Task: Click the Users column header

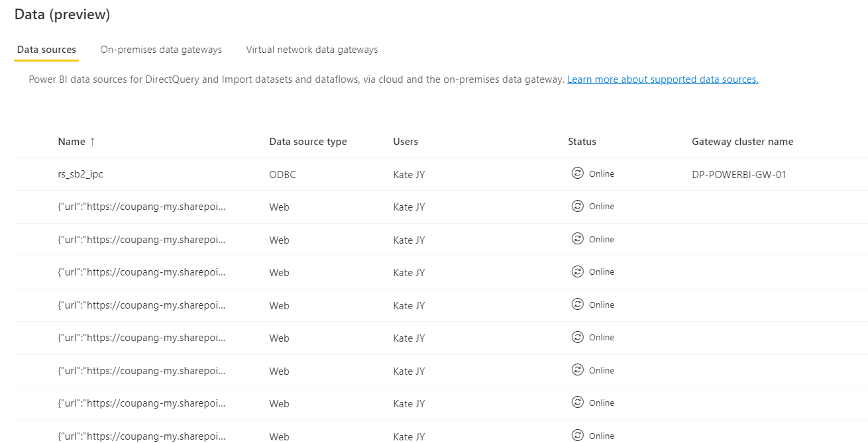Action: [x=406, y=142]
